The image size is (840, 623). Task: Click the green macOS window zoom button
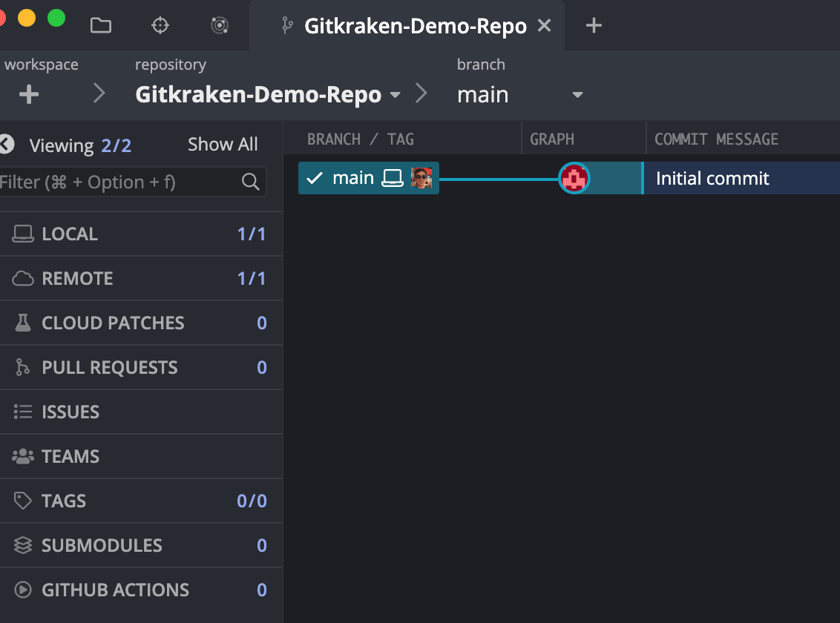56,18
